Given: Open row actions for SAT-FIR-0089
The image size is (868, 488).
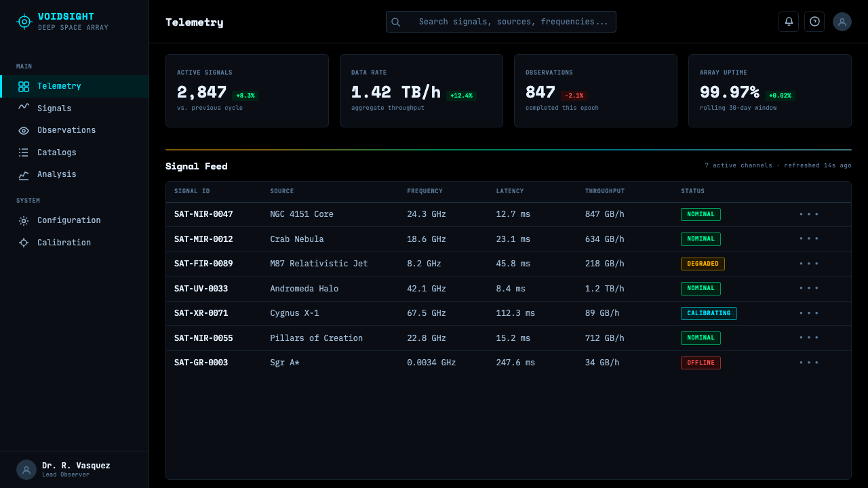Looking at the screenshot, I should tap(809, 264).
